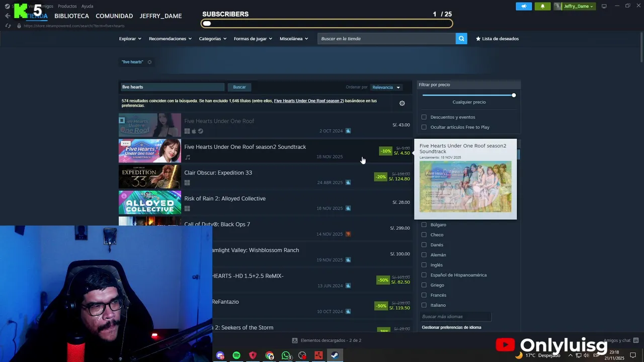The height and width of the screenshot is (362, 644).
Task: Click the "five hearts" search term field
Action: (x=172, y=87)
